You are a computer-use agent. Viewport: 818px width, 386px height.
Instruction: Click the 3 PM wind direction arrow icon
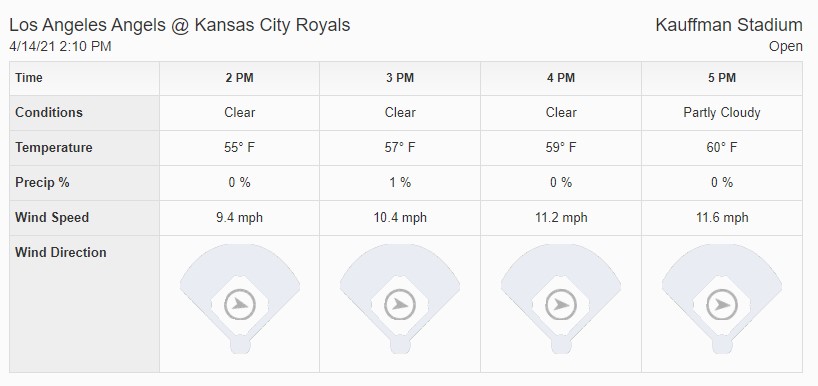tap(400, 305)
